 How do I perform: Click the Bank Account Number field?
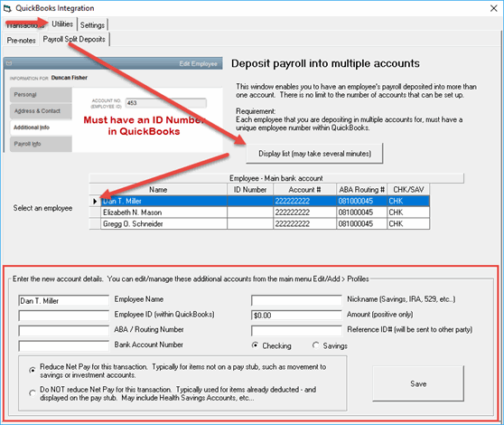63,345
